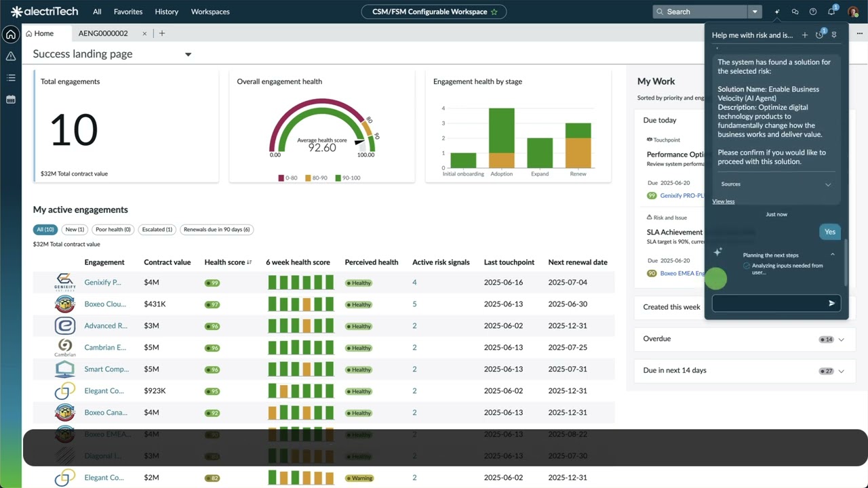Viewport: 868px width, 488px height.
Task: Toggle the Escalated (1) filter pill
Action: (x=157, y=229)
